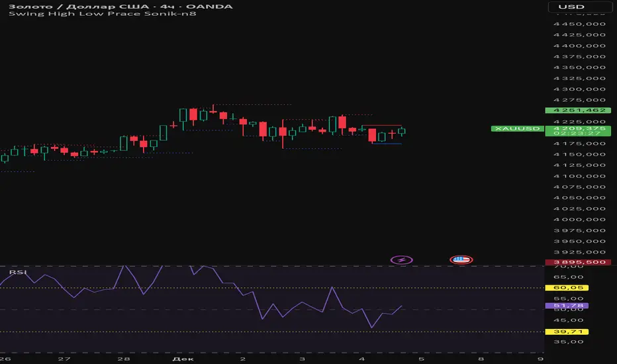Select the 4 209,375 current price label

coord(578,128)
